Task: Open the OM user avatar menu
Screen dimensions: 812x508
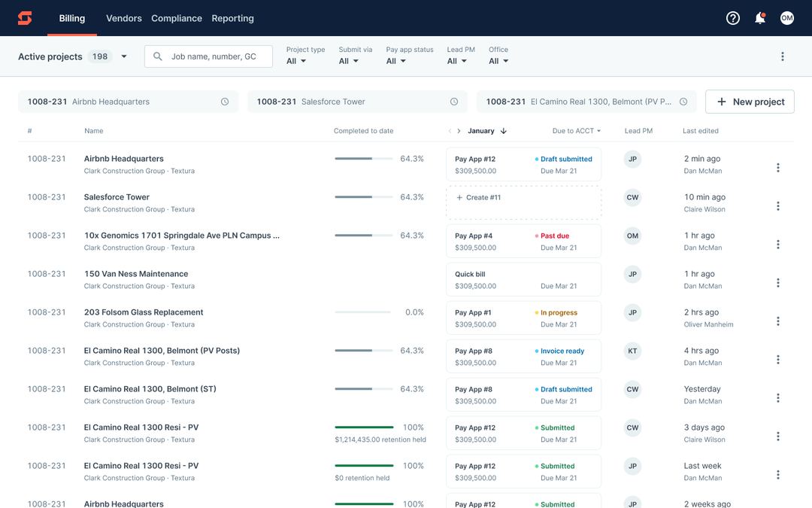Action: point(787,17)
